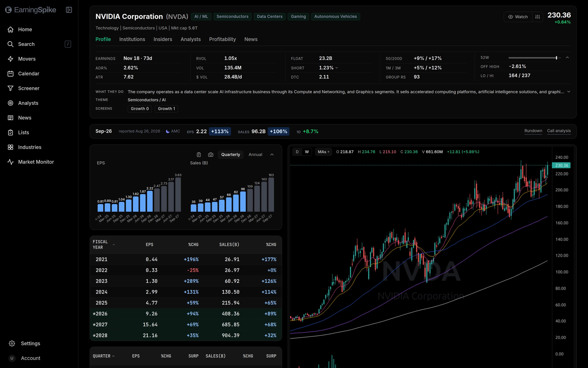Click the earnings date Nov 18 · 73d
This screenshot has height=368, width=588.
(x=138, y=58)
